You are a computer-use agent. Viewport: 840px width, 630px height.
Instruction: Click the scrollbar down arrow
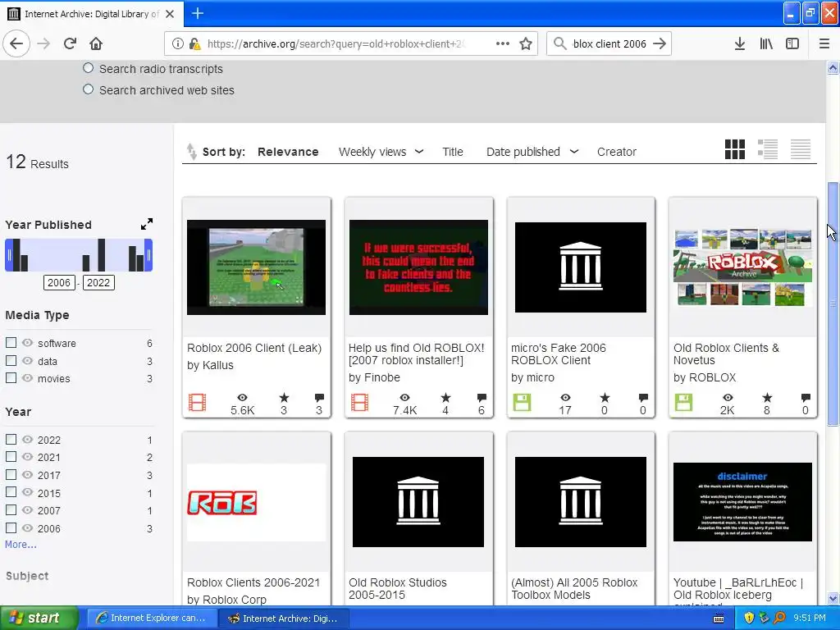click(833, 598)
